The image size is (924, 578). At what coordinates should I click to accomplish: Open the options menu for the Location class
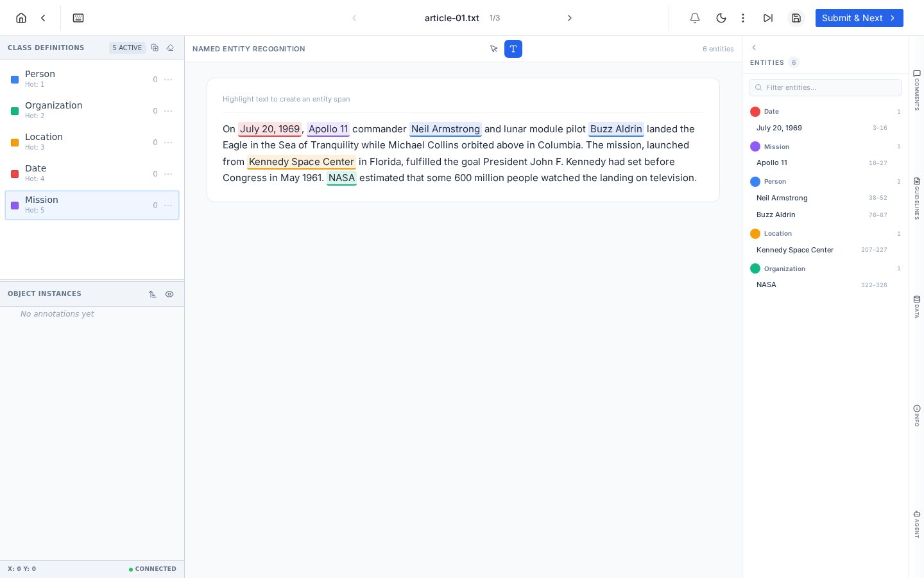(x=168, y=143)
